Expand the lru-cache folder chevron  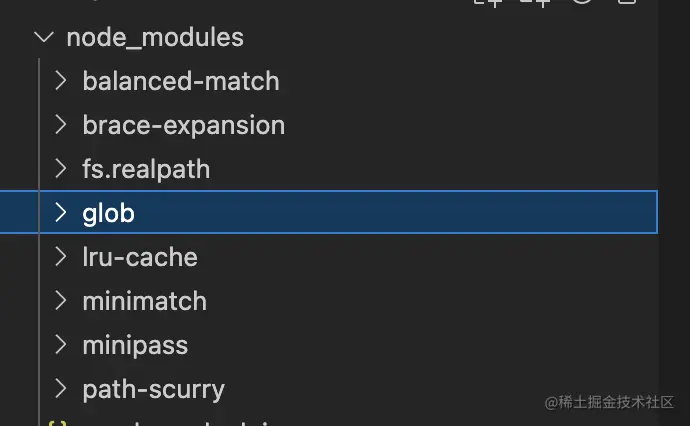61,257
